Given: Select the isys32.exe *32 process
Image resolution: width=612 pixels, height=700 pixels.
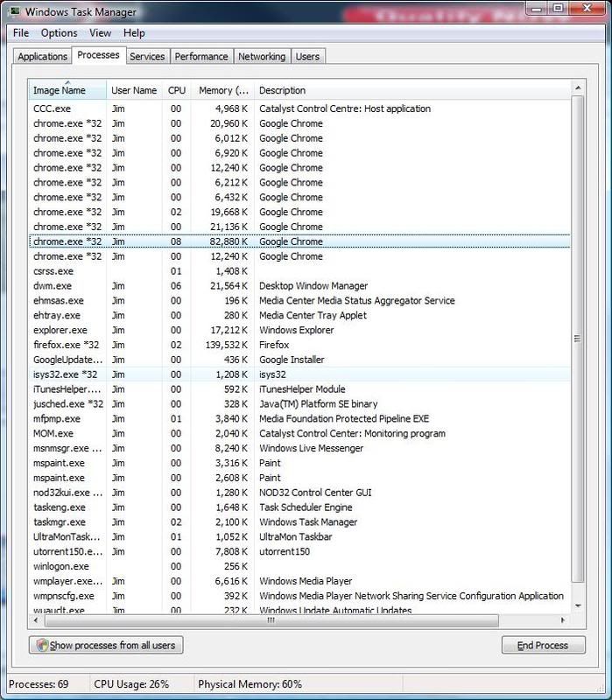Looking at the screenshot, I should pos(299,374).
